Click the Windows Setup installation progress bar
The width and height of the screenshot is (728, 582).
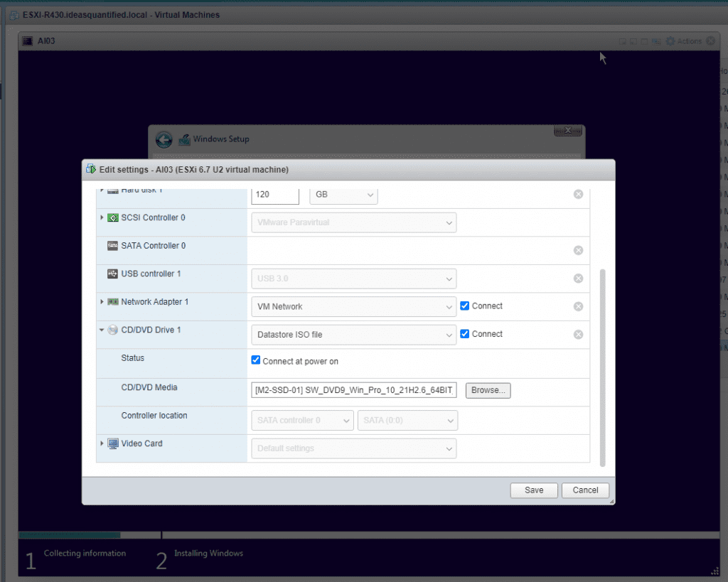click(369, 535)
